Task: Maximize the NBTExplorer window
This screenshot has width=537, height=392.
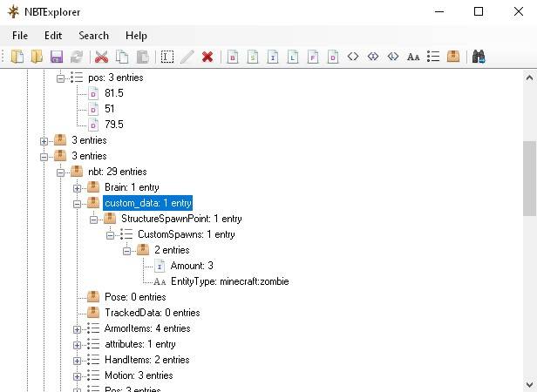Action: 479,11
